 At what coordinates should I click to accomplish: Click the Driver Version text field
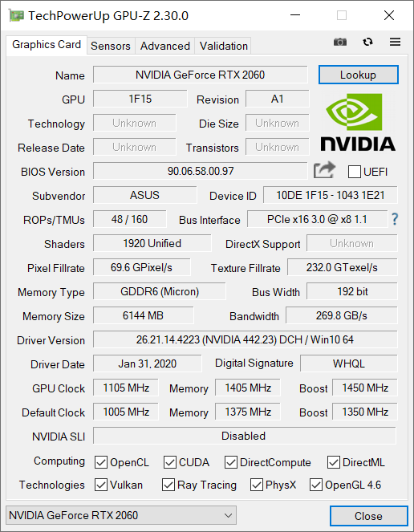[245, 339]
